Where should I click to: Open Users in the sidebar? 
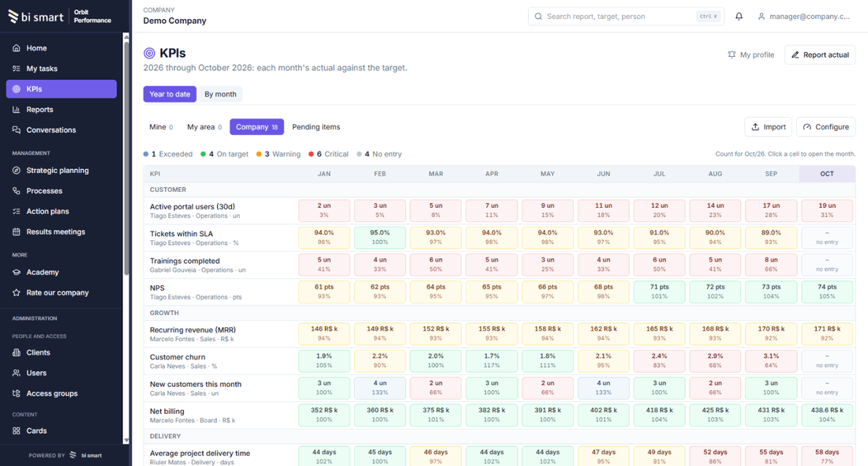(x=61, y=374)
